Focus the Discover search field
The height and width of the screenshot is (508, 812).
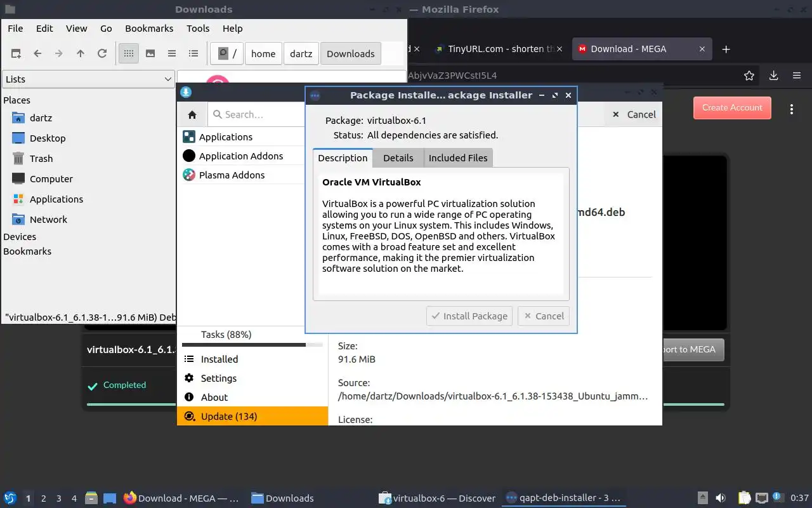point(257,115)
